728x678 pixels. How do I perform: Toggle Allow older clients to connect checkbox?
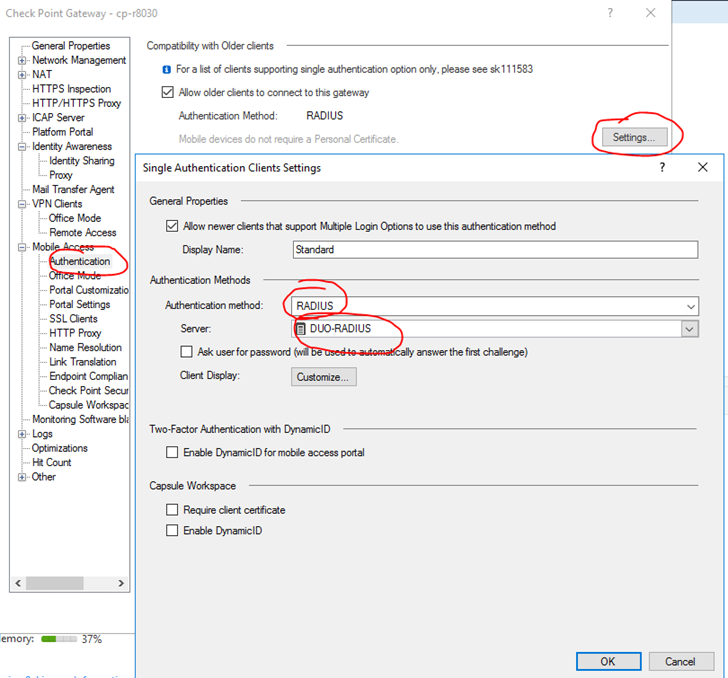[168, 92]
